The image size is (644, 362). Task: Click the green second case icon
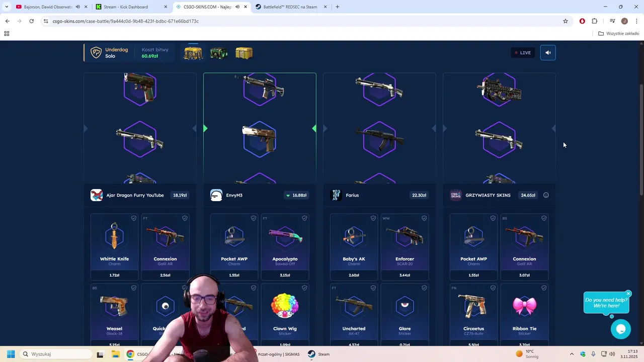[218, 53]
